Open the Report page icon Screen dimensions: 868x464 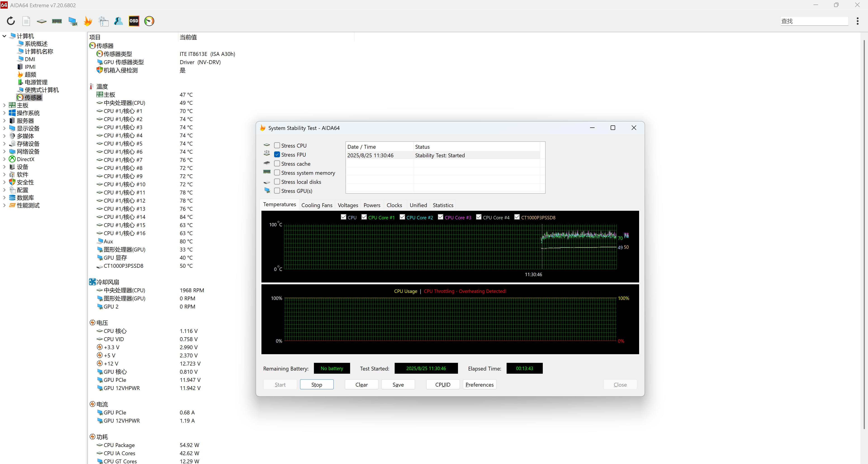coord(26,21)
